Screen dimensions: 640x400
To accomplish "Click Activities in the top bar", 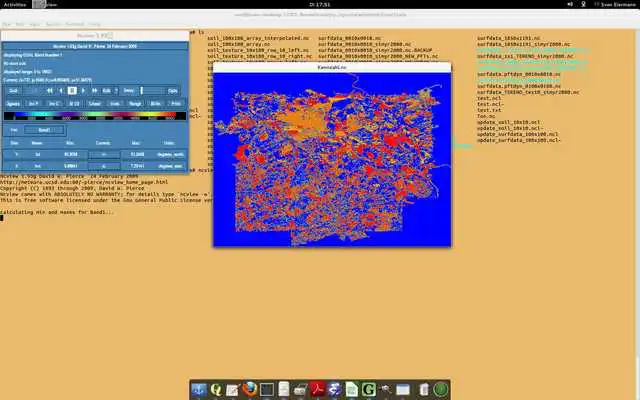I will 15,4.
